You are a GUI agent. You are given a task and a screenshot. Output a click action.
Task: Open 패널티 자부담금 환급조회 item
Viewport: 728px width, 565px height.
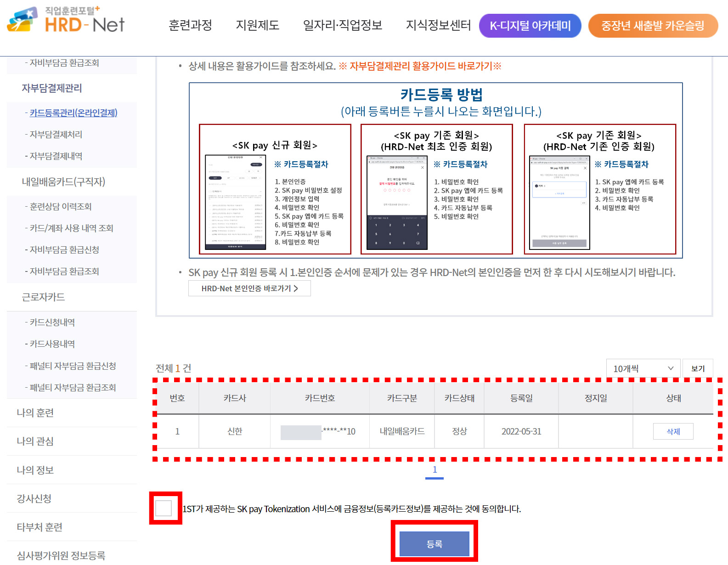click(73, 388)
